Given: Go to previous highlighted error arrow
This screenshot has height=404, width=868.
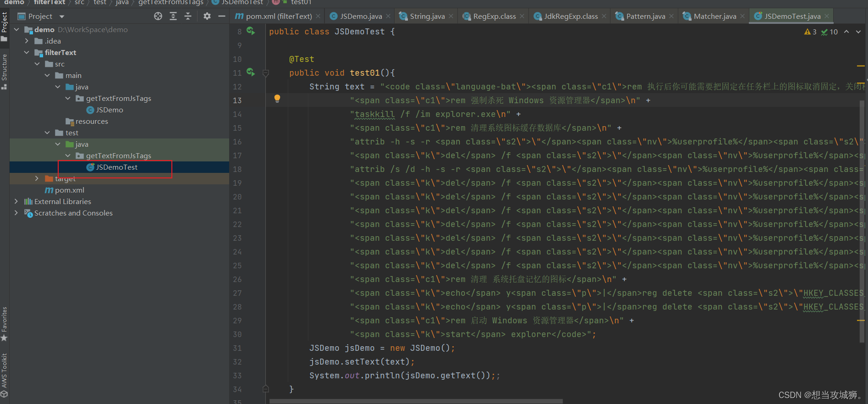Looking at the screenshot, I should [846, 32].
